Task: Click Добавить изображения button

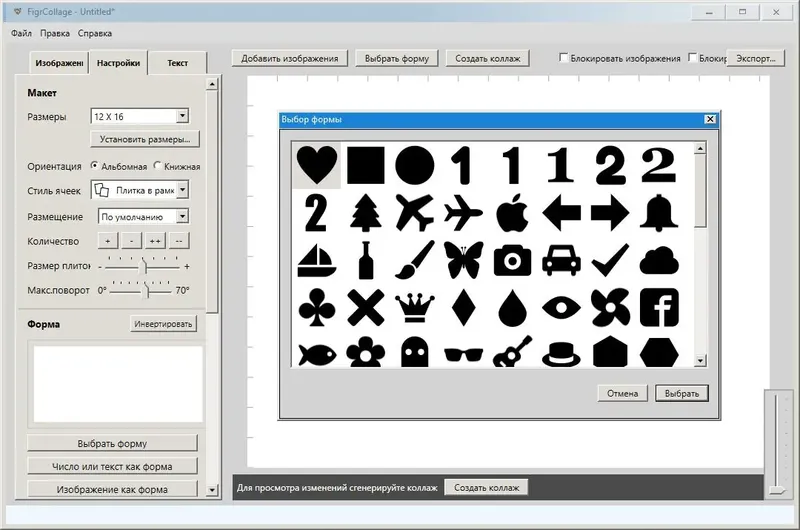Action: pos(290,58)
